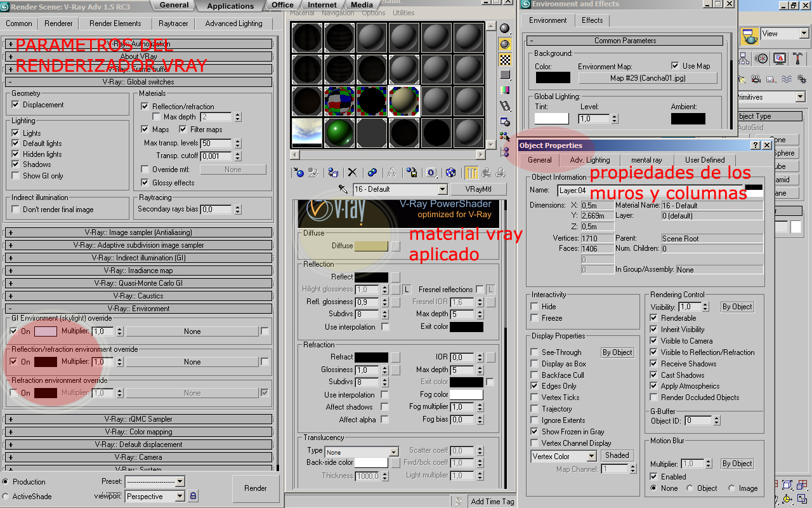Click the teapot render icon
Image resolution: width=812 pixels, height=508 pixels.
coord(750,36)
